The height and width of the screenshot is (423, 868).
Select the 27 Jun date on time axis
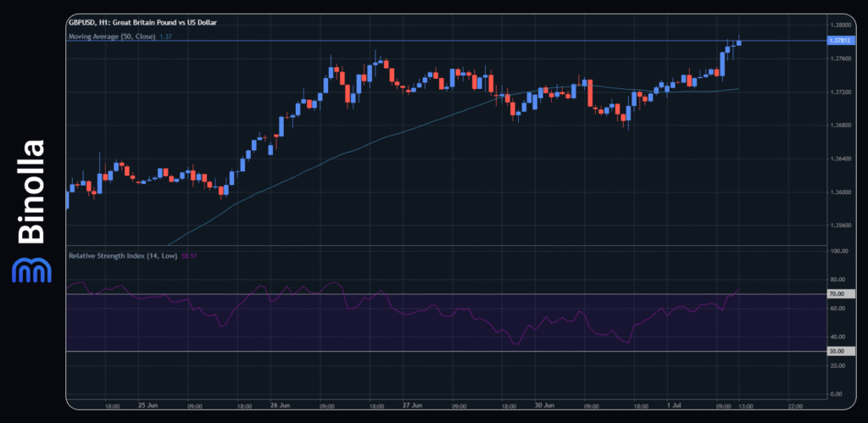[x=413, y=406]
